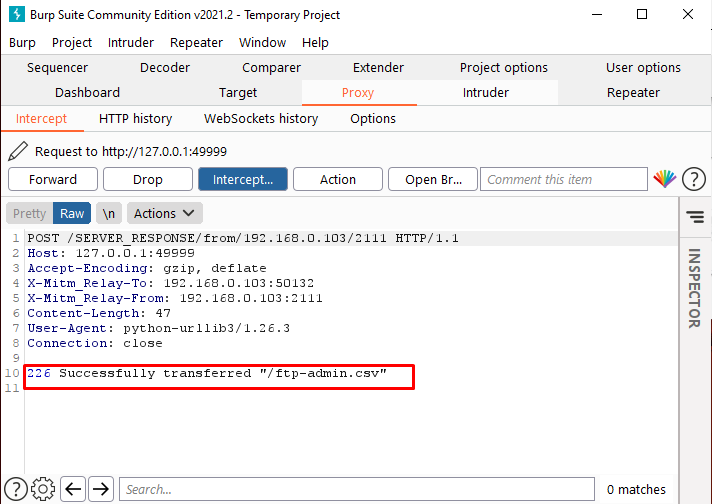
Task: Switch to the Repeater tool tab
Action: click(x=633, y=93)
